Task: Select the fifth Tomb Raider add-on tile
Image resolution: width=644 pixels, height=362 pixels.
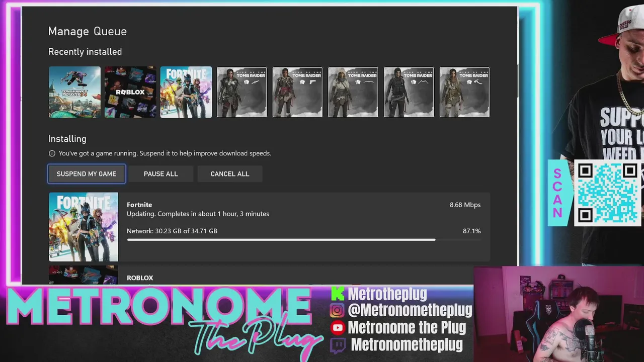Action: point(464,93)
